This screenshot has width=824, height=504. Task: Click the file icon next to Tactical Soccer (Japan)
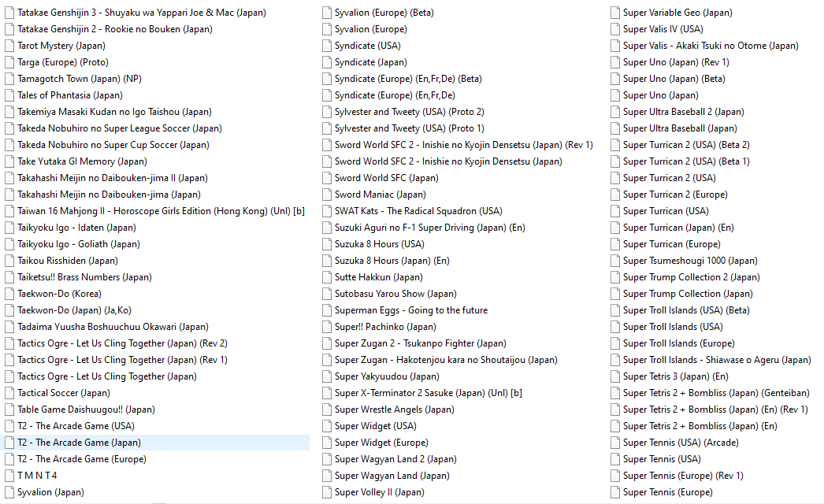(9, 393)
